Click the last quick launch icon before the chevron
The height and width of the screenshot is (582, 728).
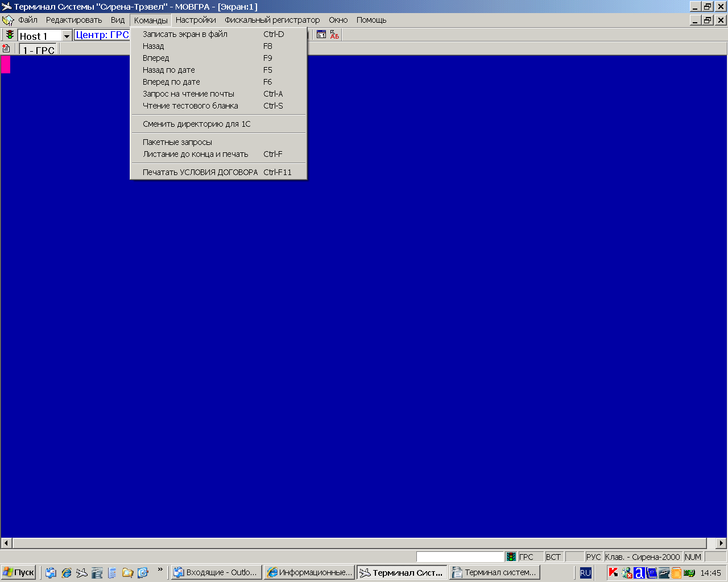click(143, 572)
